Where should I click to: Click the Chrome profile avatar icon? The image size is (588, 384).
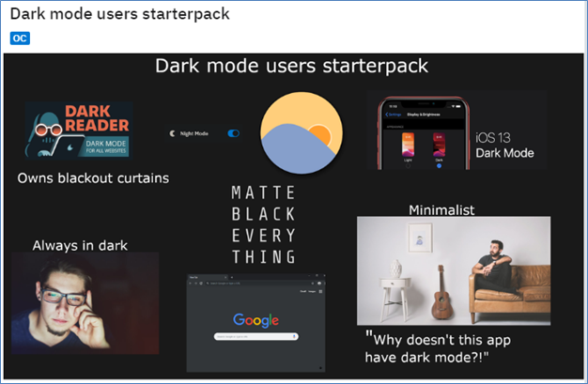pyautogui.click(x=319, y=284)
